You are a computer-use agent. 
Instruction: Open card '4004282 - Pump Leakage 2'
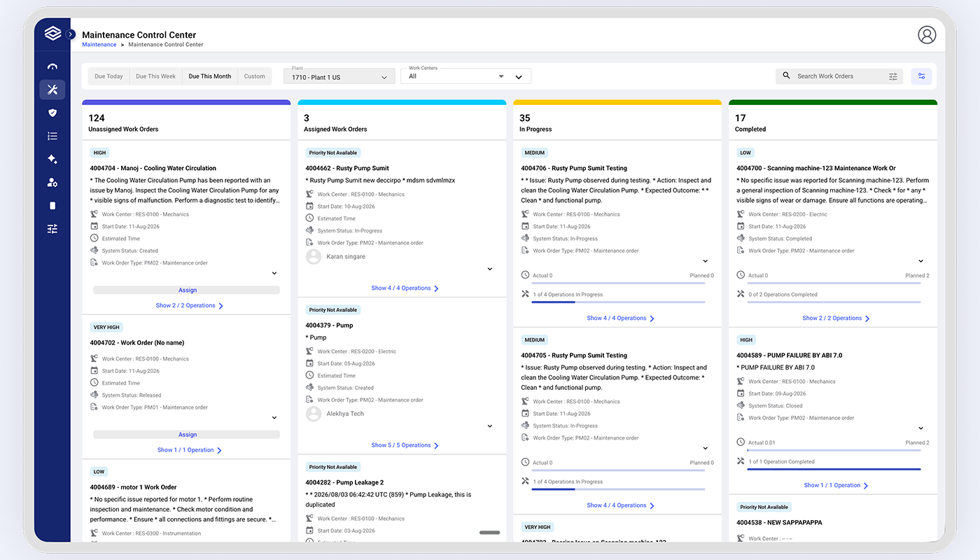pyautogui.click(x=344, y=483)
